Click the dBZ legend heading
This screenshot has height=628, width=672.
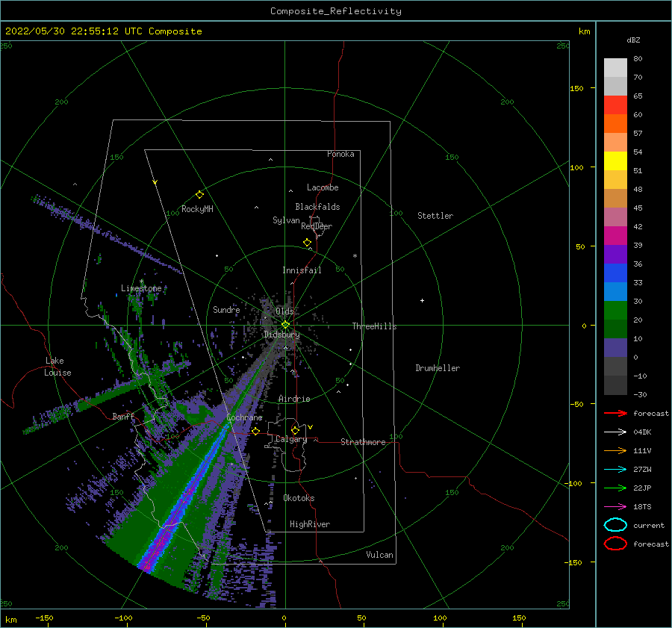tap(633, 40)
